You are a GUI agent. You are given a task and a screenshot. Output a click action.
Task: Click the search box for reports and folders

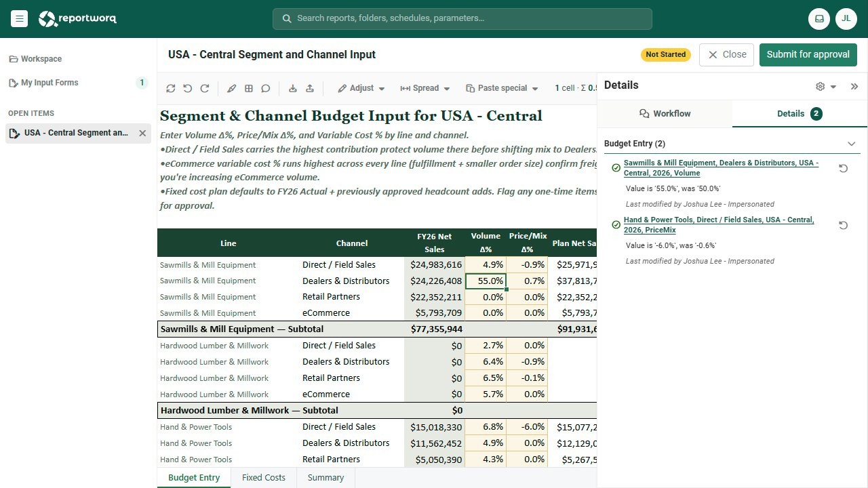(x=462, y=19)
